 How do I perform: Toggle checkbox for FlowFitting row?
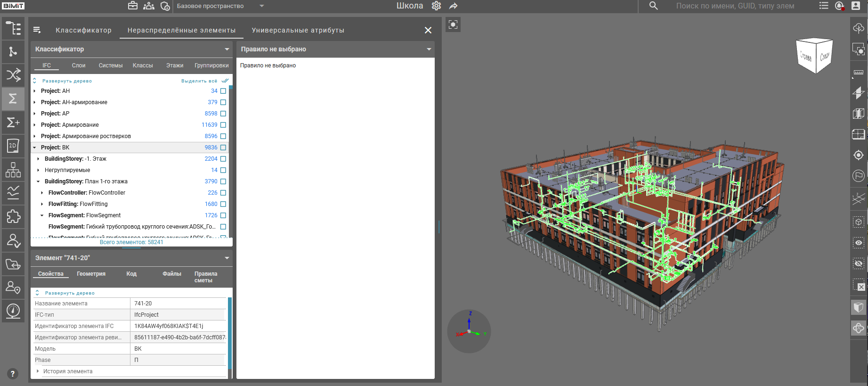point(223,204)
